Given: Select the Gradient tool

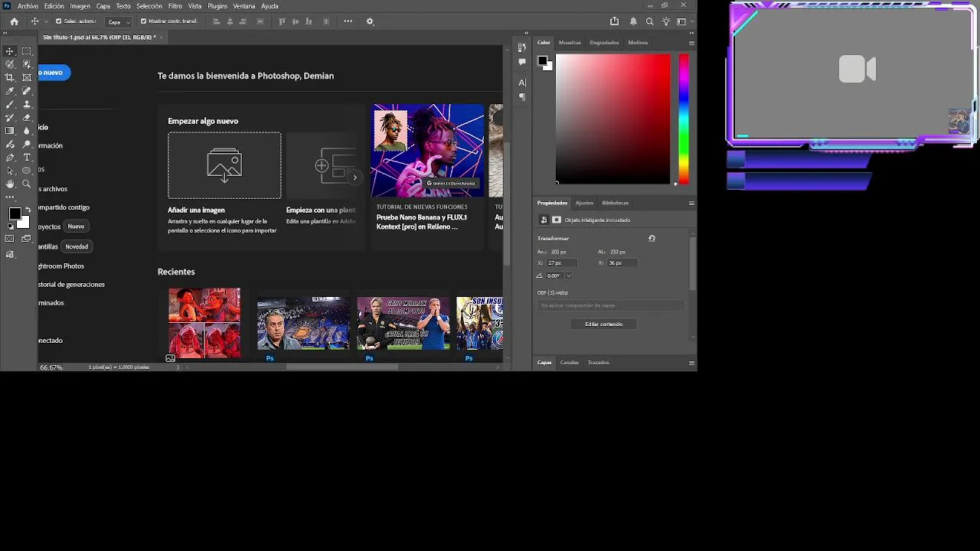Looking at the screenshot, I should (10, 131).
